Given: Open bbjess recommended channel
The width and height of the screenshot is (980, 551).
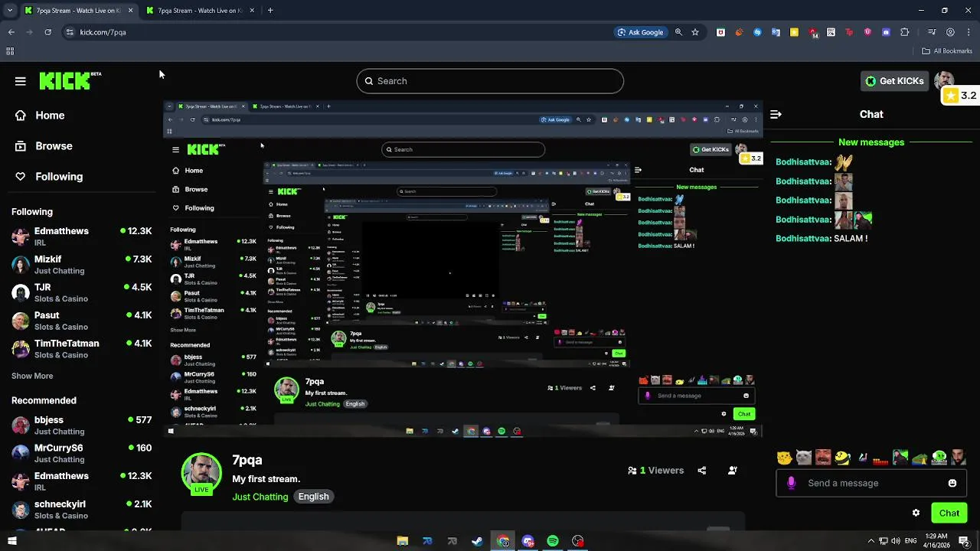Looking at the screenshot, I should point(81,425).
